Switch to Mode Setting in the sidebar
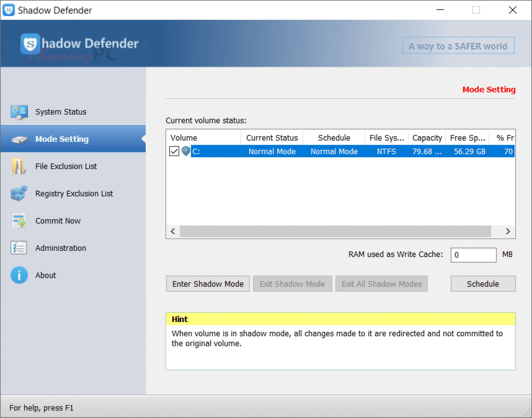 click(x=62, y=139)
